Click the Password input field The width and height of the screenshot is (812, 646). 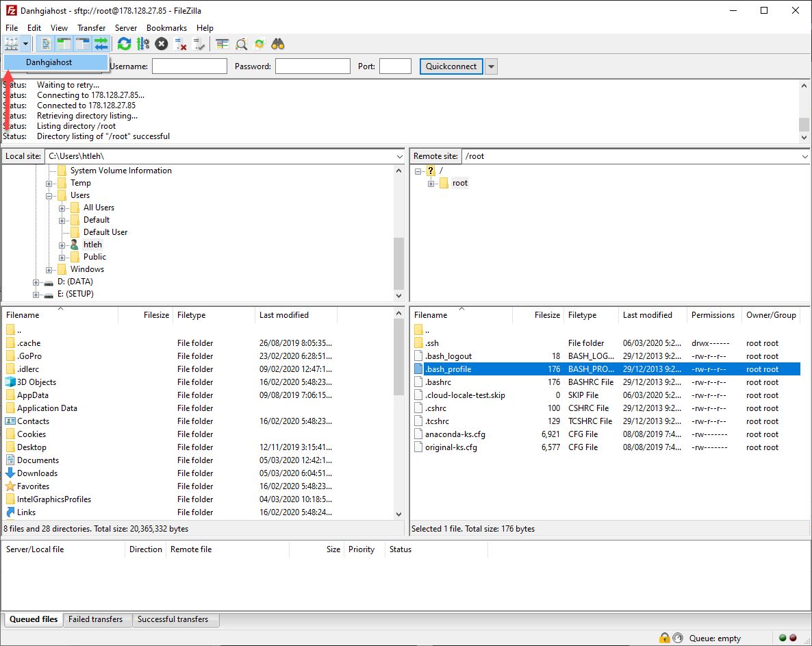[x=312, y=66]
